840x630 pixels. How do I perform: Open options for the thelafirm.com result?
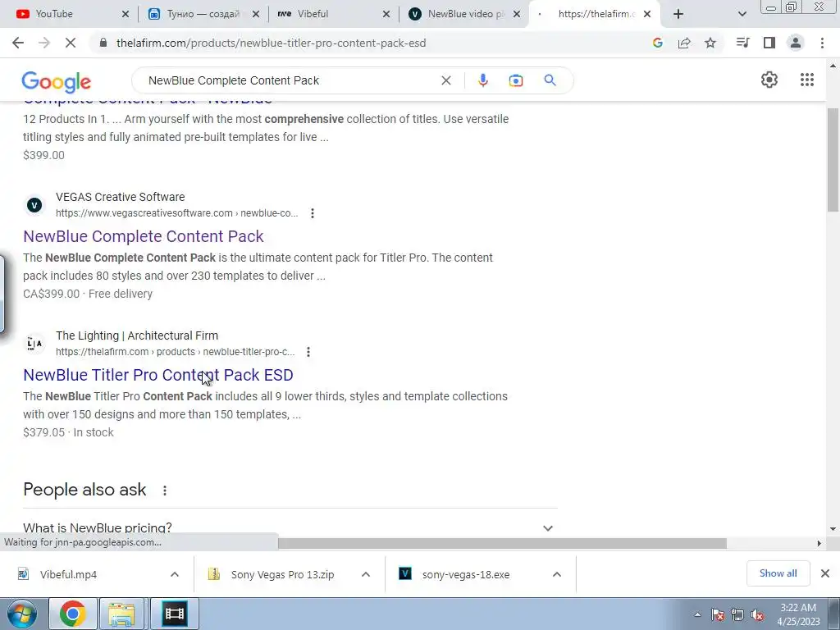click(x=308, y=352)
